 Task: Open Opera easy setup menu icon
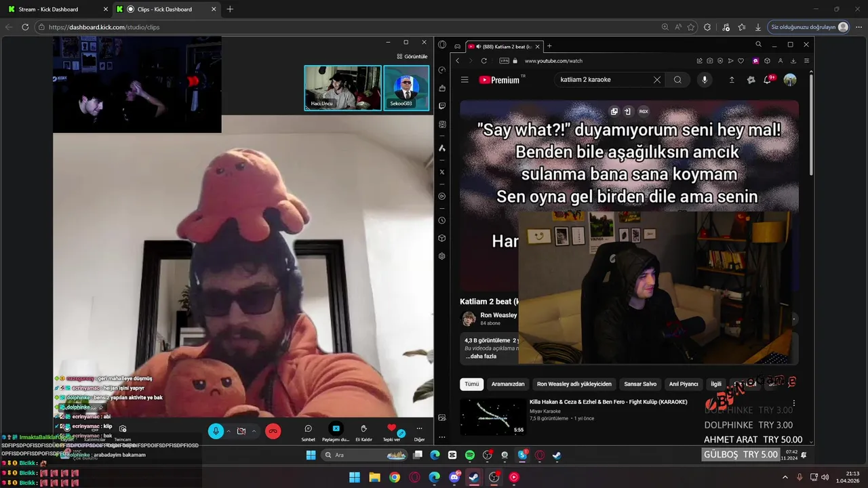coord(806,60)
